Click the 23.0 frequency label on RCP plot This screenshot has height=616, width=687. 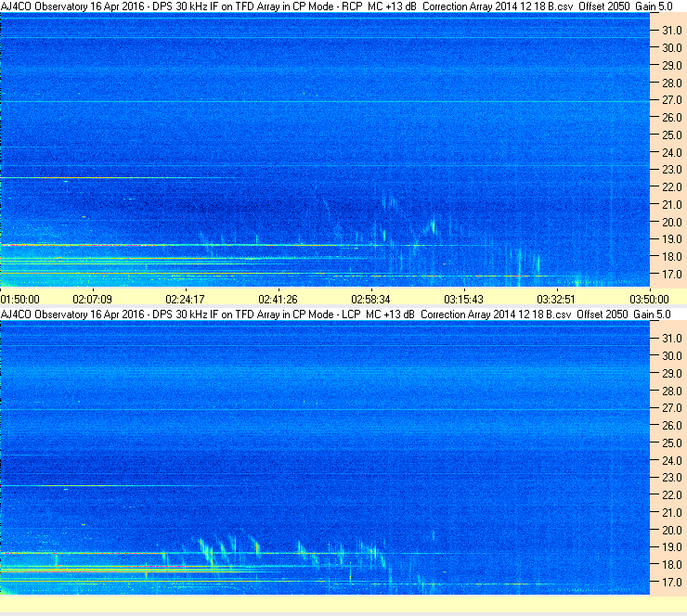(672, 170)
